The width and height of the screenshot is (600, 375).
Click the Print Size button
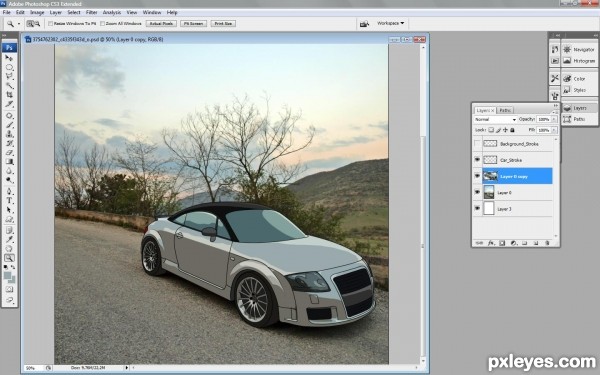click(223, 24)
